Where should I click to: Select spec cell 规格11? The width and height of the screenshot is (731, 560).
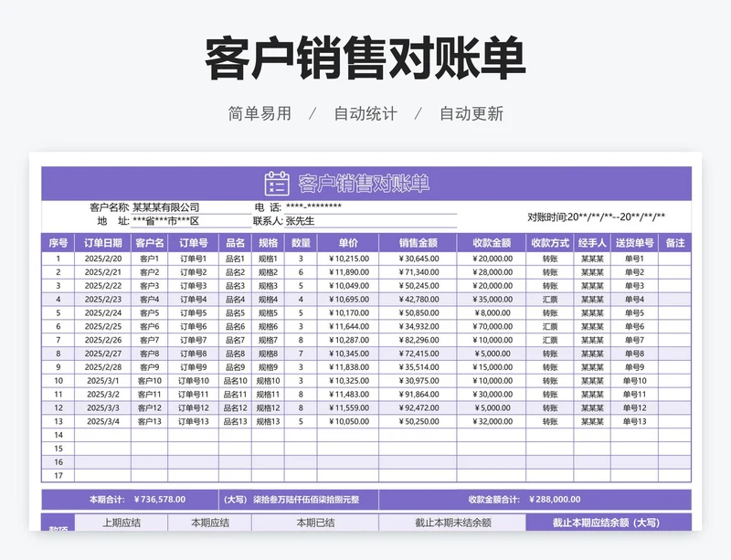click(268, 395)
